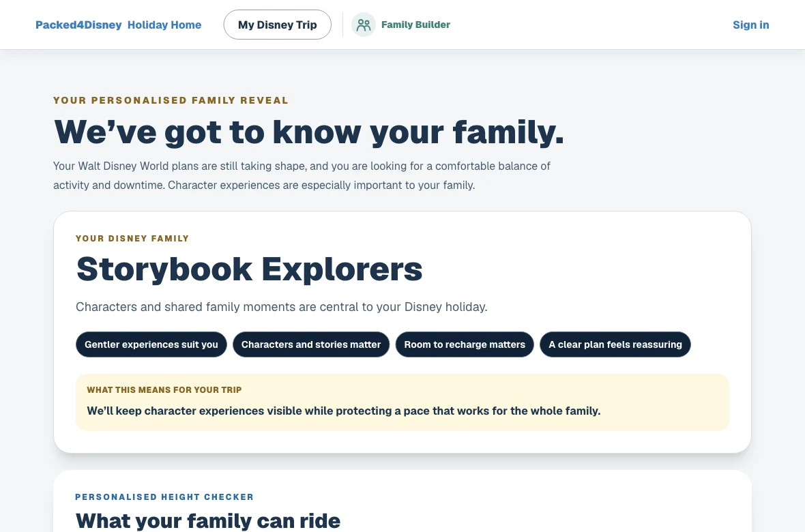This screenshot has height=532, width=805.
Task: Click the 'A clear plan feels reassuring' chip
Action: pos(615,344)
